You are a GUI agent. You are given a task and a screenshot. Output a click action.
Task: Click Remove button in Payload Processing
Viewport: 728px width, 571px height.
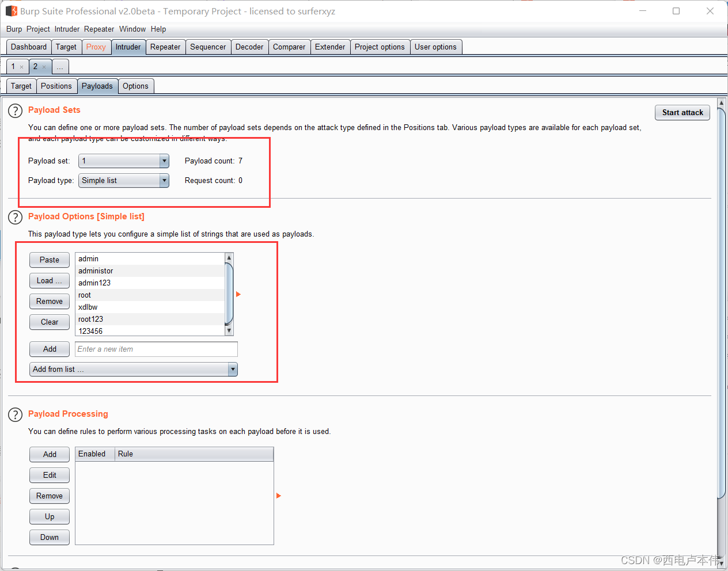pos(50,496)
